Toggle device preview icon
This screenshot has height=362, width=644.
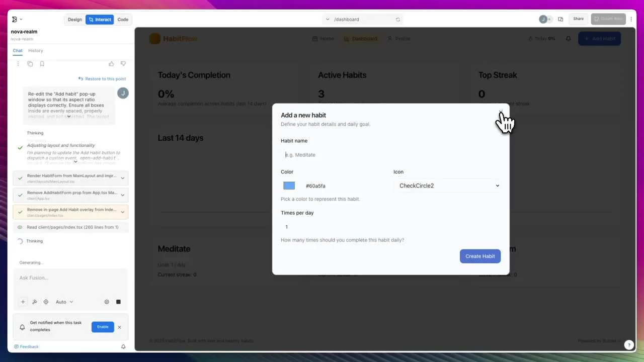click(x=560, y=19)
